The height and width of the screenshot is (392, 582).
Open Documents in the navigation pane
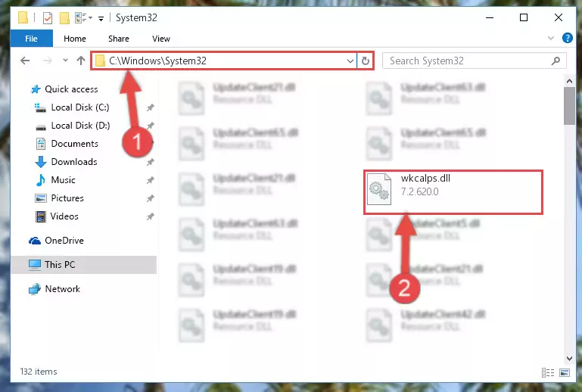pyautogui.click(x=75, y=144)
